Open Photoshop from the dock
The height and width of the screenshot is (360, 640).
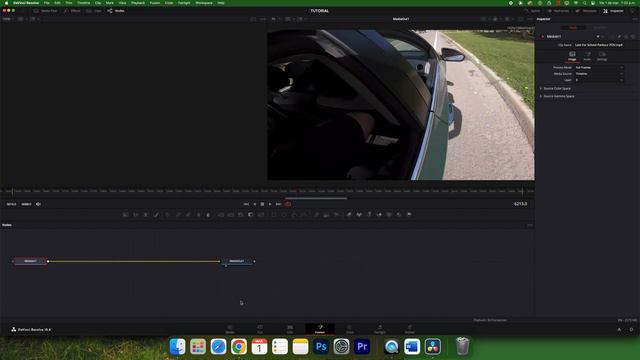(x=321, y=347)
